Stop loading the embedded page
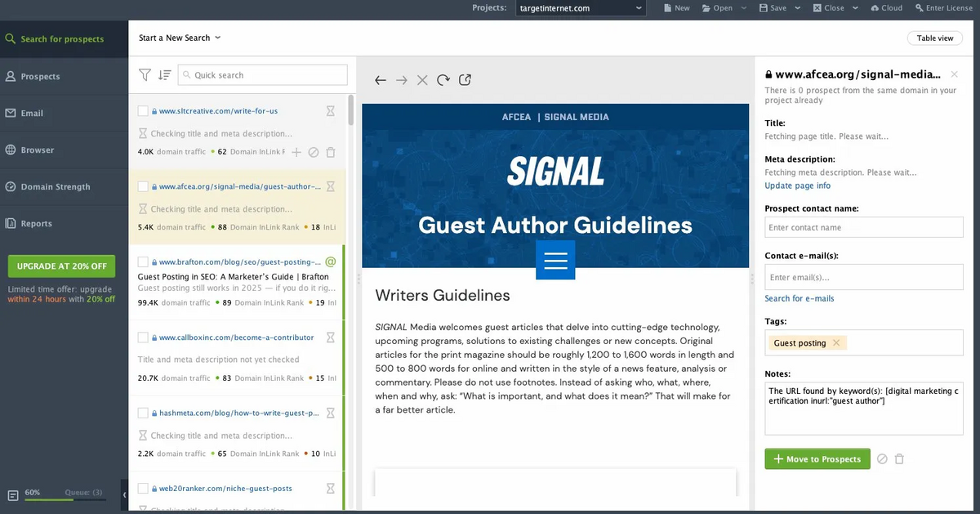 (x=422, y=80)
